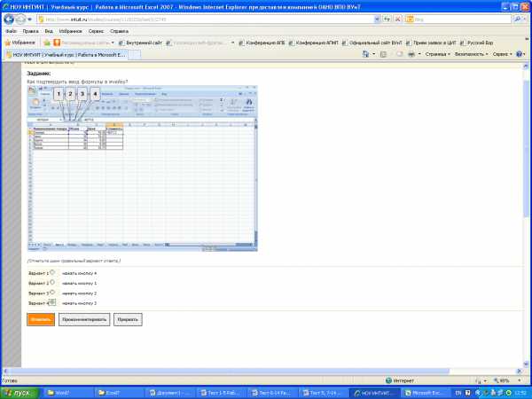Viewport: 532px width, 399px height.
Task: Click the embedded Excel screenshot image
Action: coord(143,168)
